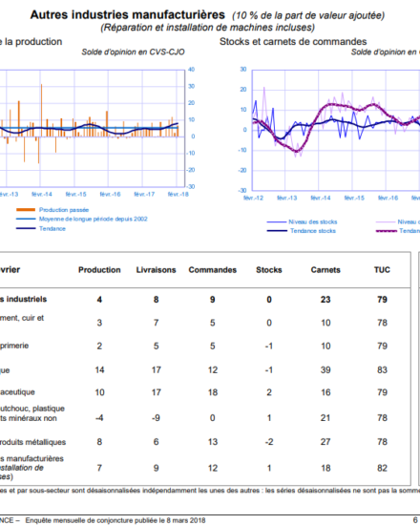Click the produits métalliques row label
420x525 pixels.
(32, 442)
